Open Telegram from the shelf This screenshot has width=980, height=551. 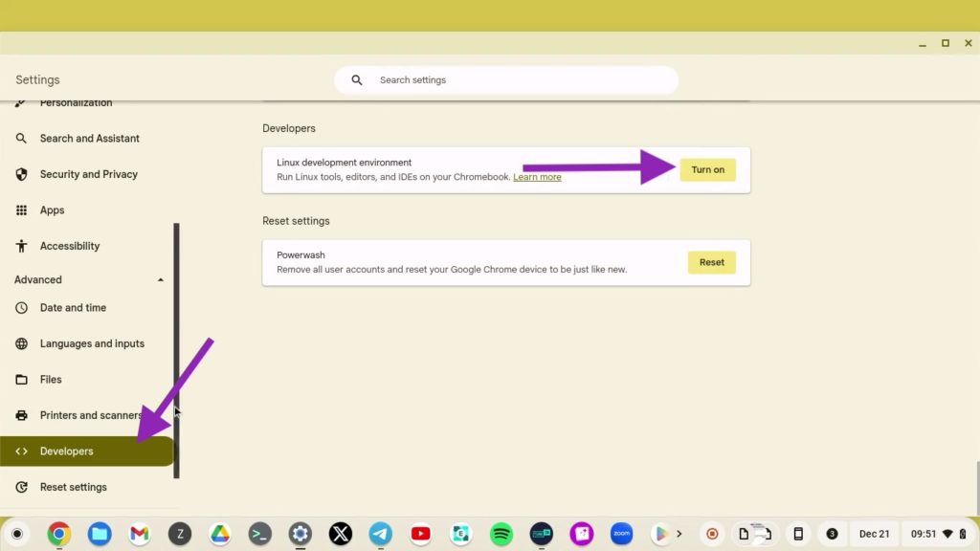(x=381, y=534)
